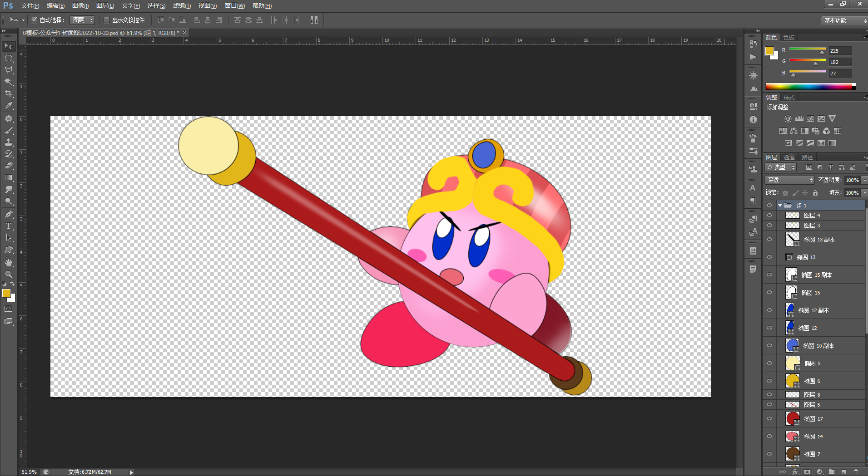Open the 图像(I) menu
Image resolution: width=868 pixels, height=476 pixels.
pos(80,5)
